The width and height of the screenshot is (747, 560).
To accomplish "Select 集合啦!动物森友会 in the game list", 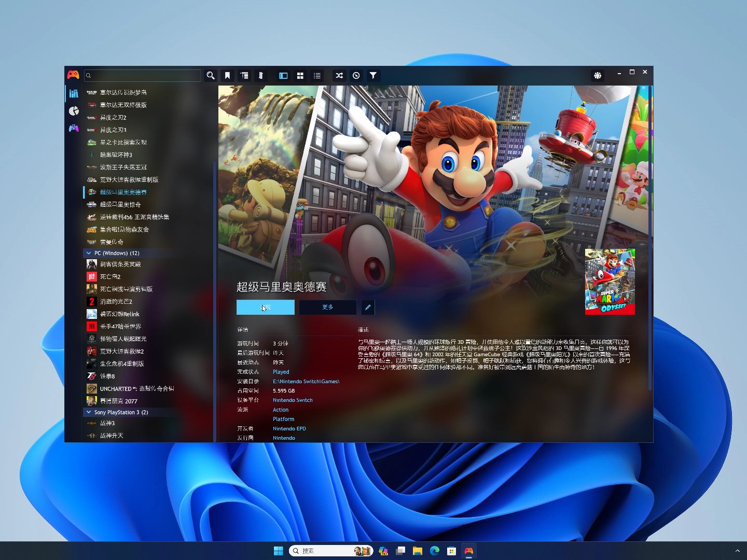I will (148, 229).
